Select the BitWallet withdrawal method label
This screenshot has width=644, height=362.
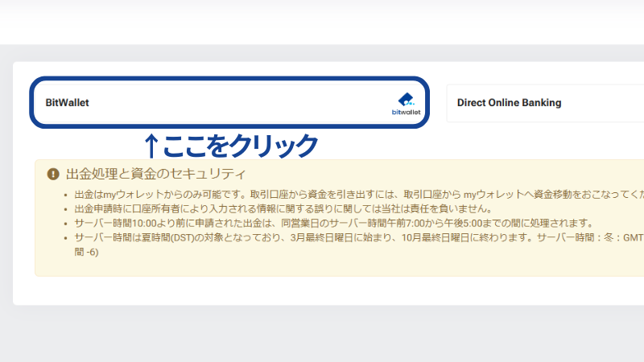click(67, 103)
